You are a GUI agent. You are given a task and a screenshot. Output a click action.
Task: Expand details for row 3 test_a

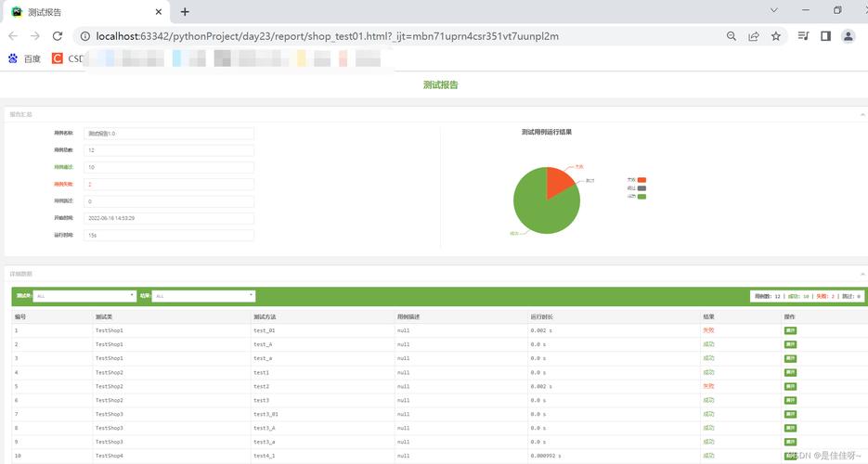[791, 358]
